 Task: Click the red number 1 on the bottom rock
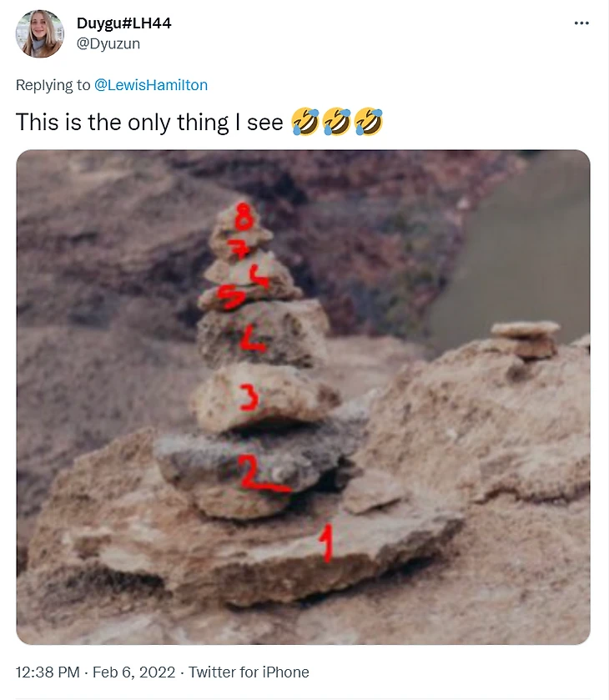tap(327, 541)
